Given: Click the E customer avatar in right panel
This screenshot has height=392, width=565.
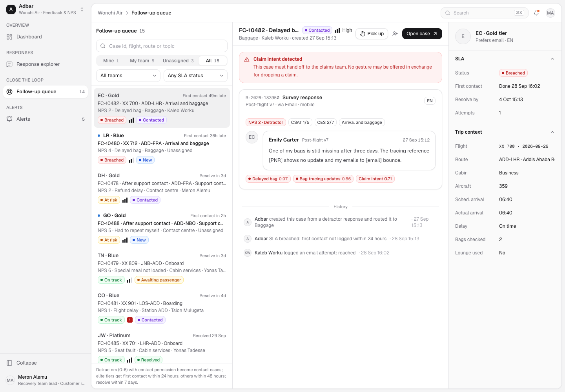Looking at the screenshot, I should pyautogui.click(x=463, y=36).
